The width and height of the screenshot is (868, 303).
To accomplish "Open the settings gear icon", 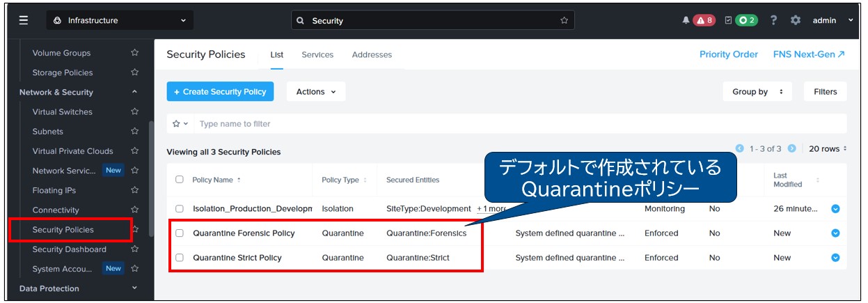I will pos(796,20).
